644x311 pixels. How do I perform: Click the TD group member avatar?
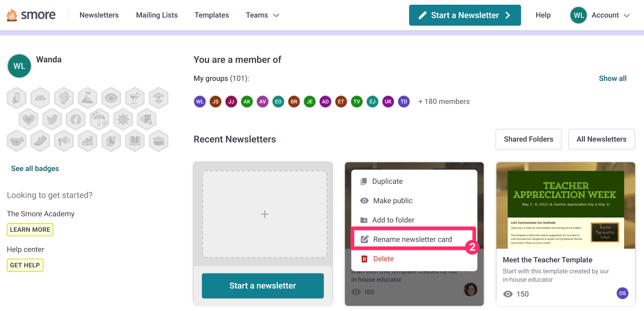click(x=404, y=102)
